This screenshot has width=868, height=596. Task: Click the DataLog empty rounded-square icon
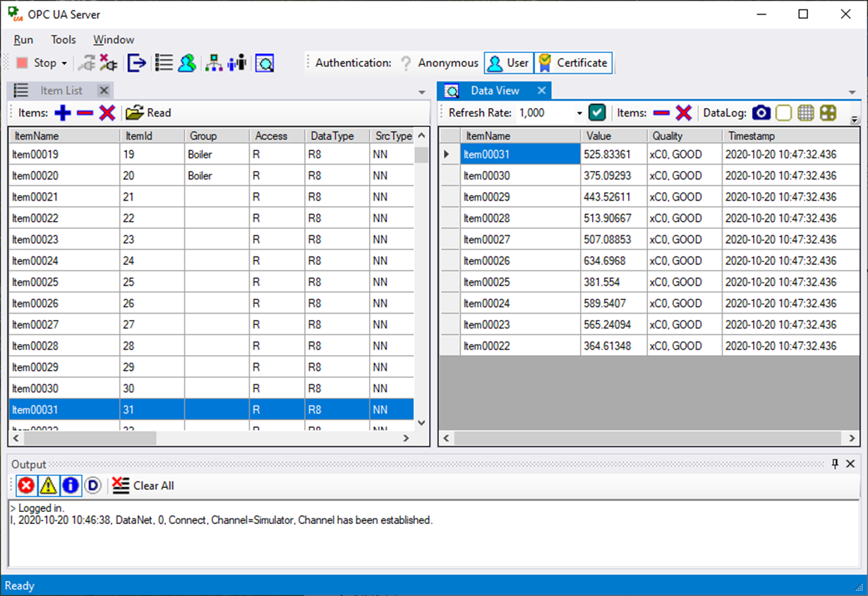(783, 112)
